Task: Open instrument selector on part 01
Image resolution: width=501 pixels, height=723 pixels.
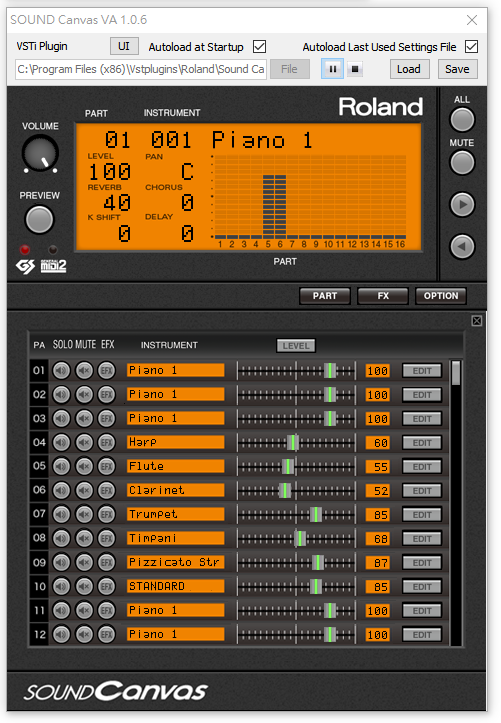Action: (176, 370)
